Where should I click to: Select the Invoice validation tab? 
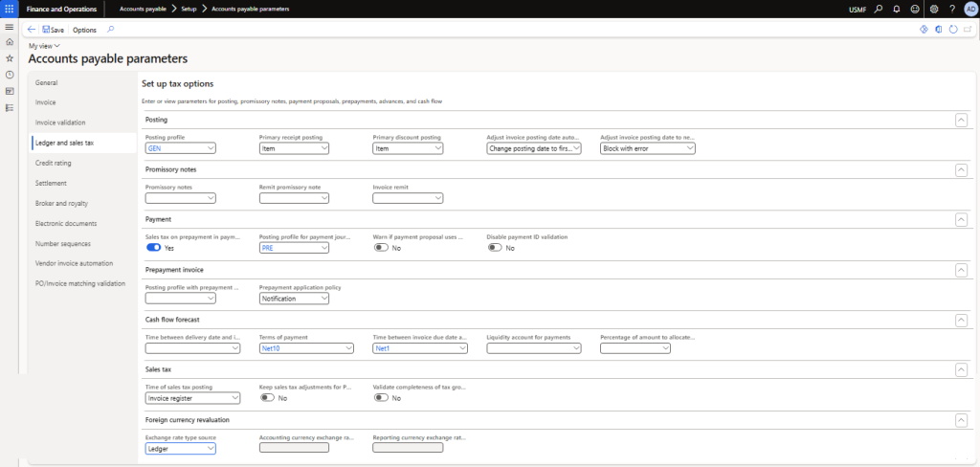[x=60, y=122]
